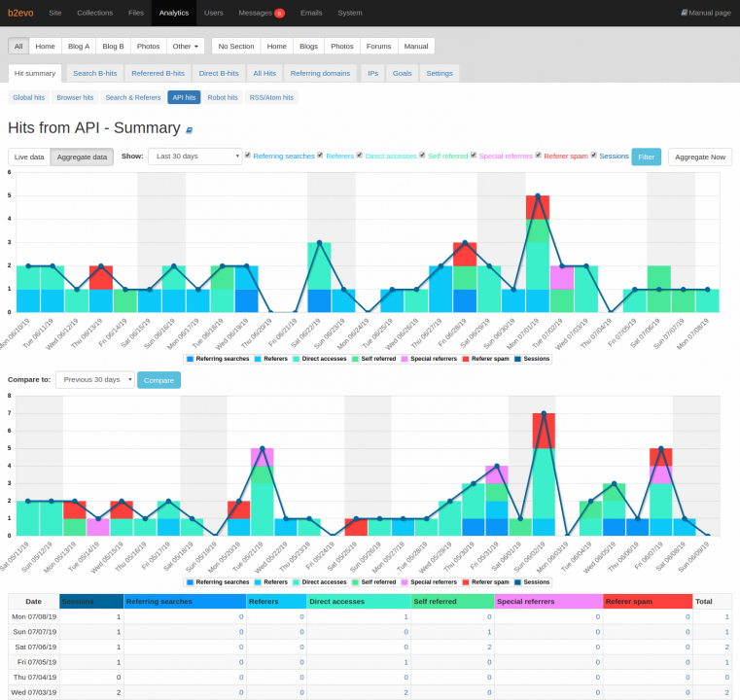Switch to Robot hits sub-tab

[223, 97]
